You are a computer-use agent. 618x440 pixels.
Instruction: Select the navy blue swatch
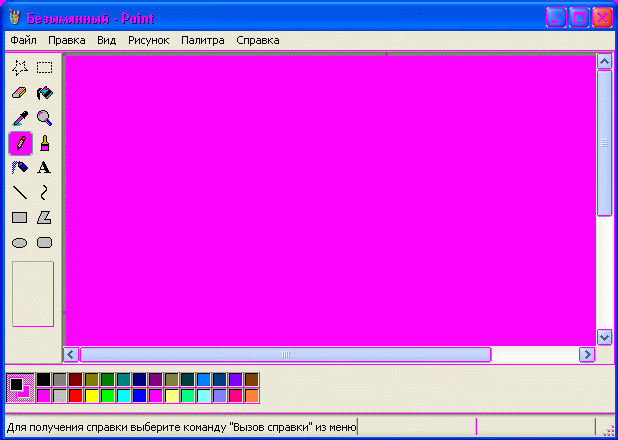point(140,380)
